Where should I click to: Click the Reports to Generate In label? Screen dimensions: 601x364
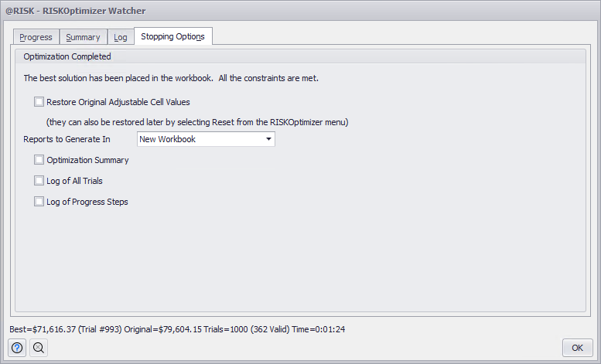[67, 139]
